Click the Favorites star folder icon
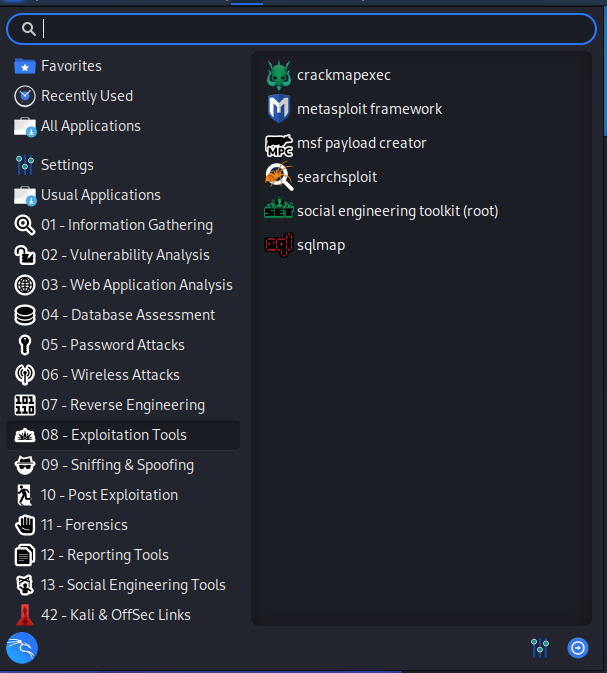607x673 pixels. point(25,67)
